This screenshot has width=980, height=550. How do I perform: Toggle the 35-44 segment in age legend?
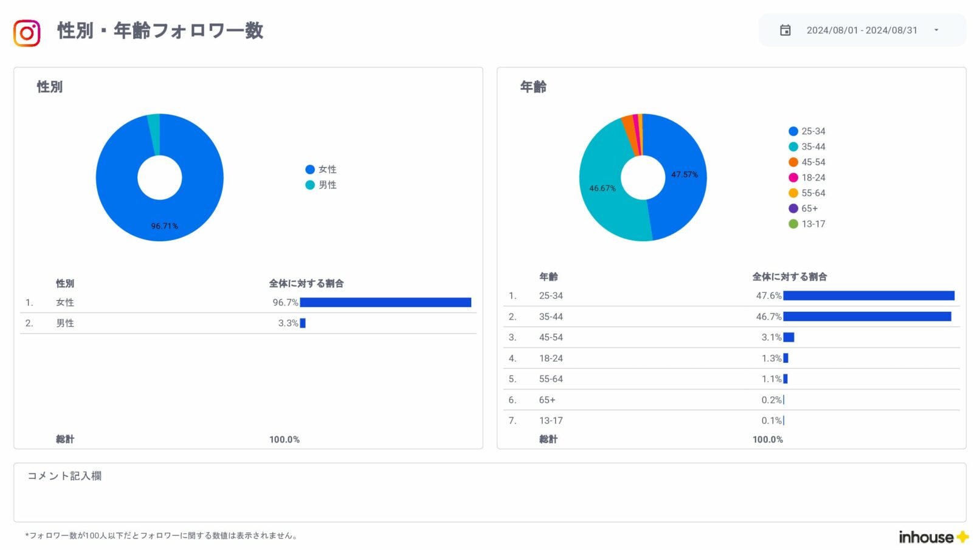[x=792, y=146]
